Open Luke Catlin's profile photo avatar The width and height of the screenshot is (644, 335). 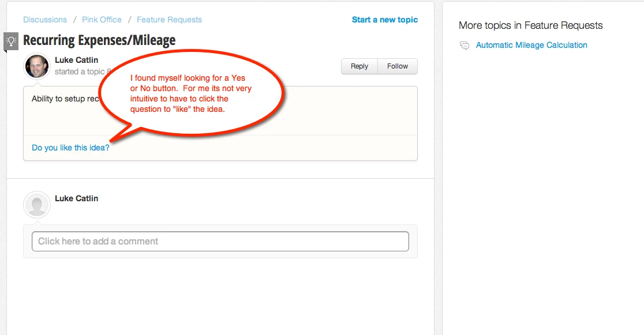(37, 66)
